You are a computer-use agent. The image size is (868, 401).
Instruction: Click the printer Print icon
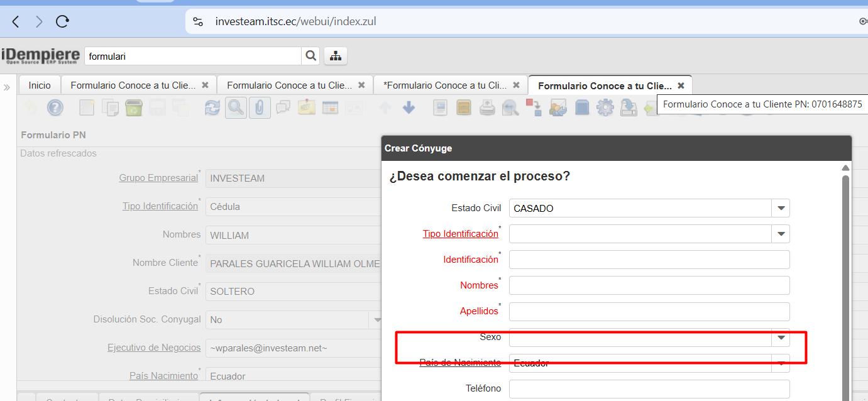(x=487, y=108)
